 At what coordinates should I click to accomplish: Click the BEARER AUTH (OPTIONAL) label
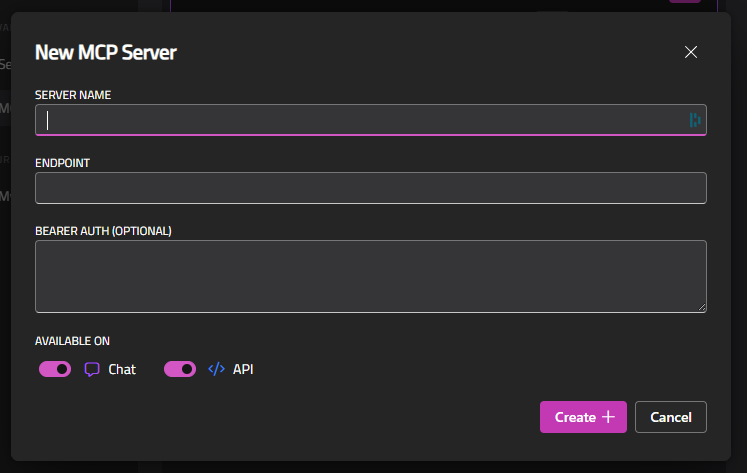[103, 231]
